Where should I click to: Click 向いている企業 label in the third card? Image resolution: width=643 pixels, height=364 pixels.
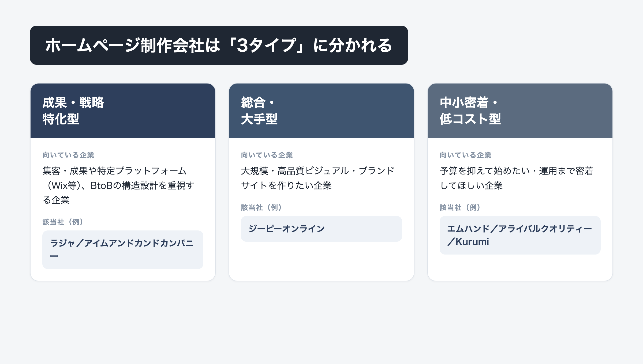pyautogui.click(x=466, y=155)
